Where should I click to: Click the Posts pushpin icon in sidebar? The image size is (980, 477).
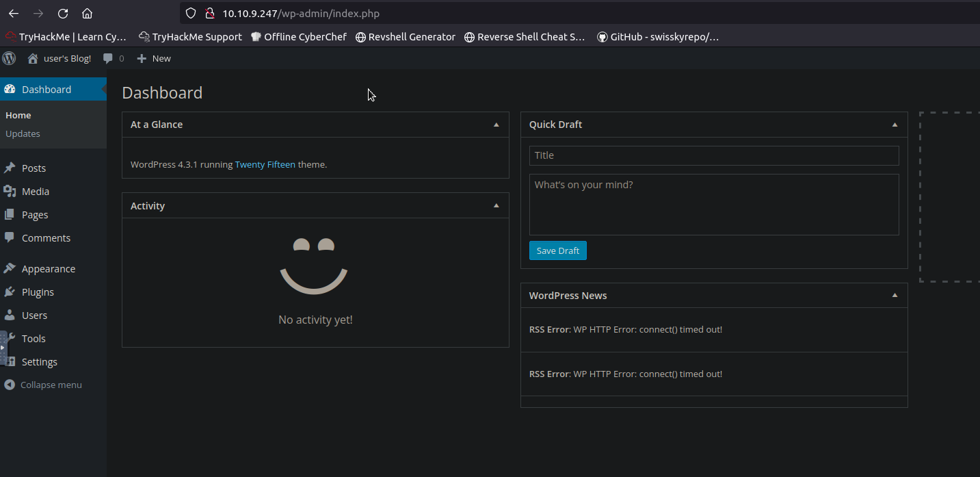pyautogui.click(x=10, y=168)
